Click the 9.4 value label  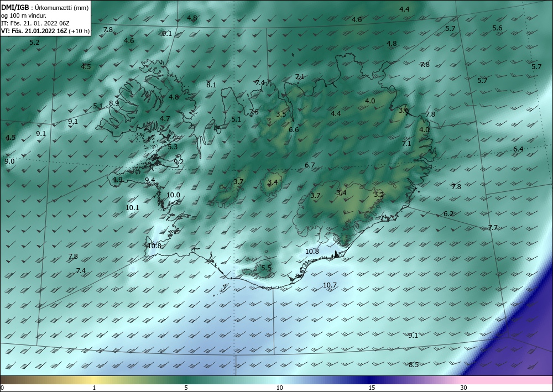click(x=150, y=180)
